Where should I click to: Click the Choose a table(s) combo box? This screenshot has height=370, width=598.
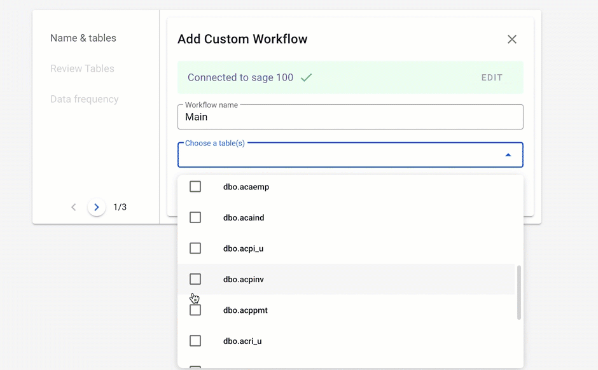(350, 155)
